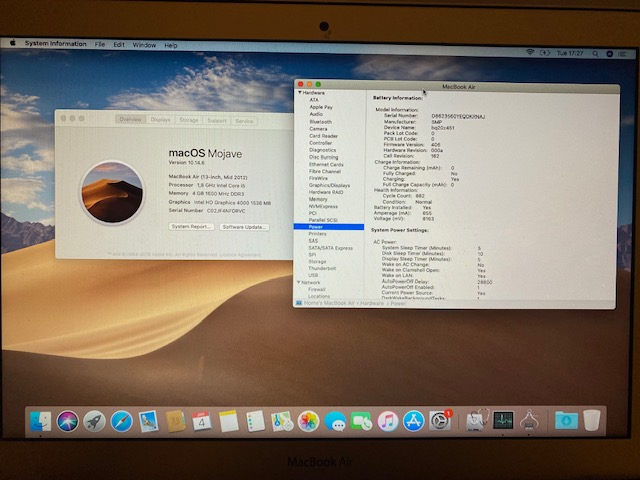Viewport: 640px width, 480px height.
Task: Open Photos pinwheel icon in Dock
Action: [308, 421]
